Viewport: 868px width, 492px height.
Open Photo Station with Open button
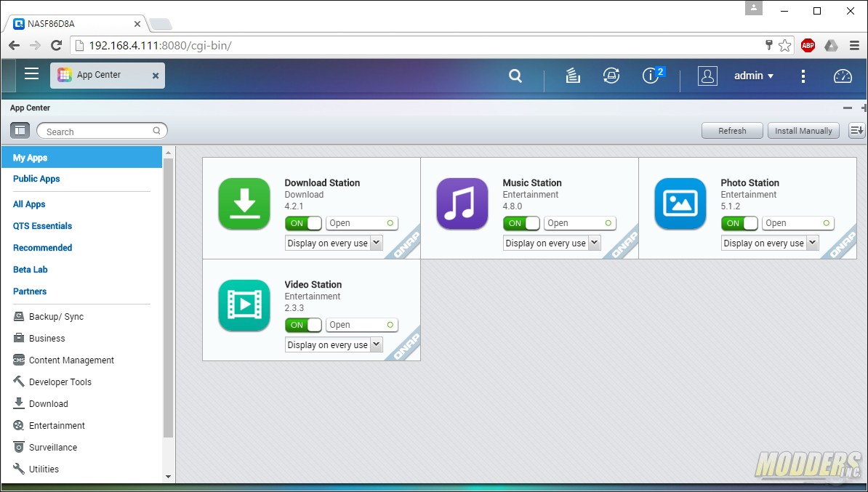(797, 223)
